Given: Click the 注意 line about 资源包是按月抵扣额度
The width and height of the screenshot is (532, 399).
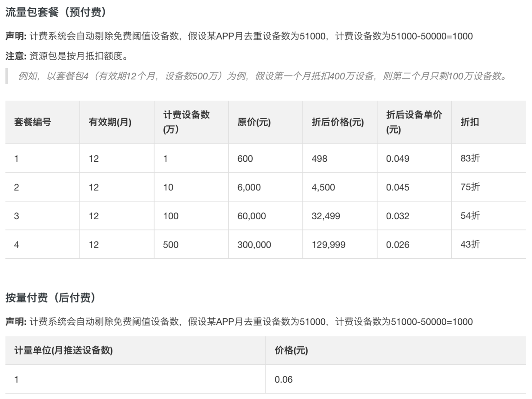Looking at the screenshot, I should click(66, 56).
